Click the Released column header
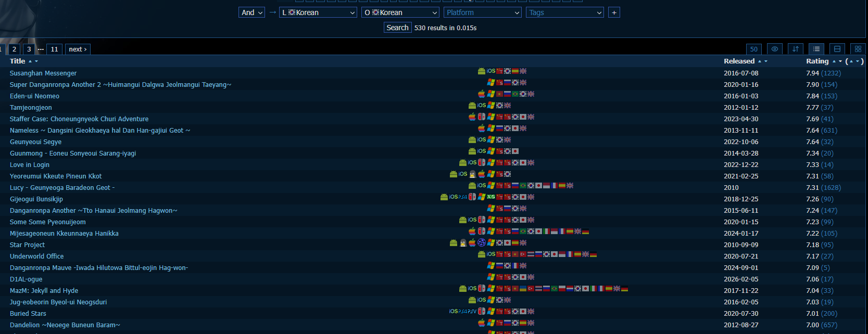Viewport: 868px width, 334px height. 739,61
